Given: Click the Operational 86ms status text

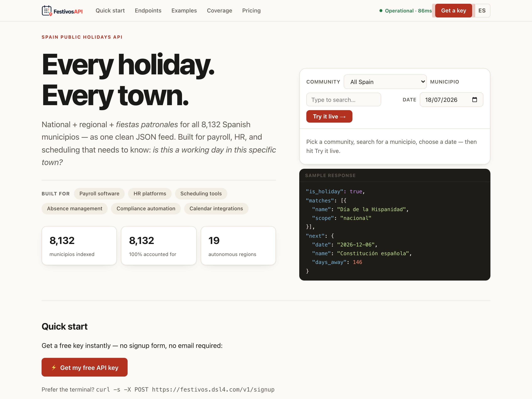Looking at the screenshot, I should [x=408, y=11].
